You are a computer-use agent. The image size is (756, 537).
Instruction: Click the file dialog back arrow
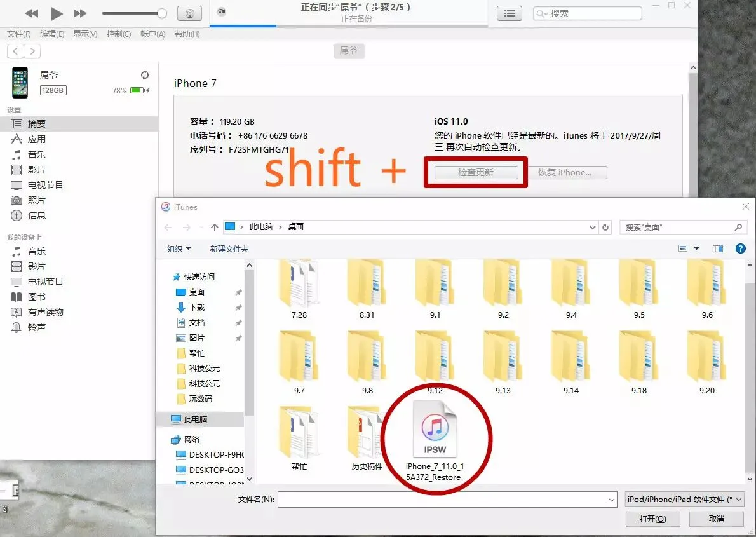[x=168, y=227]
